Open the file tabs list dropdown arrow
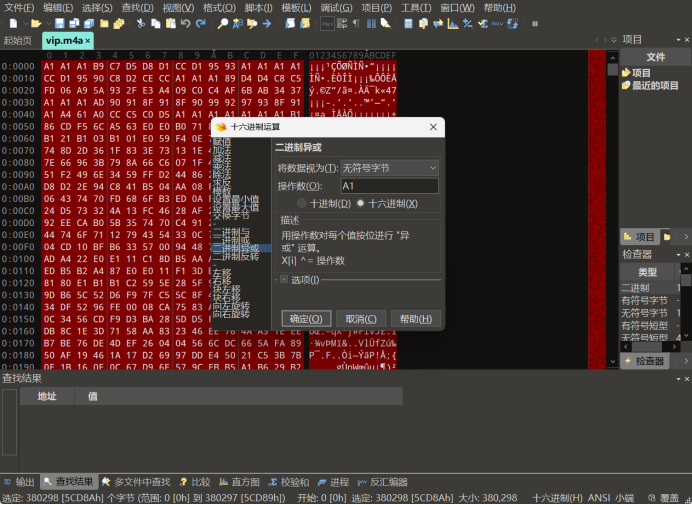The height and width of the screenshot is (505, 692). tap(613, 40)
